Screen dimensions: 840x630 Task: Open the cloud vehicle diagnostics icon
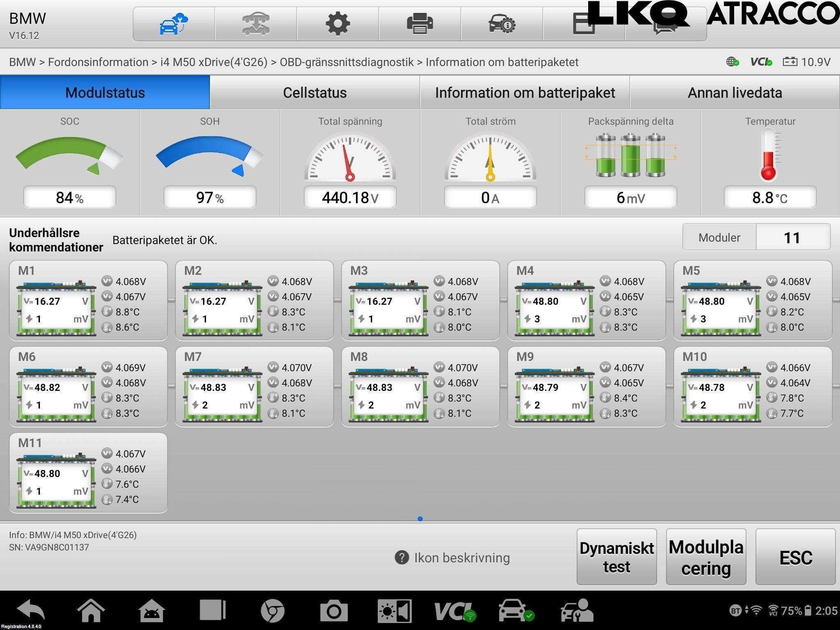[x=173, y=24]
